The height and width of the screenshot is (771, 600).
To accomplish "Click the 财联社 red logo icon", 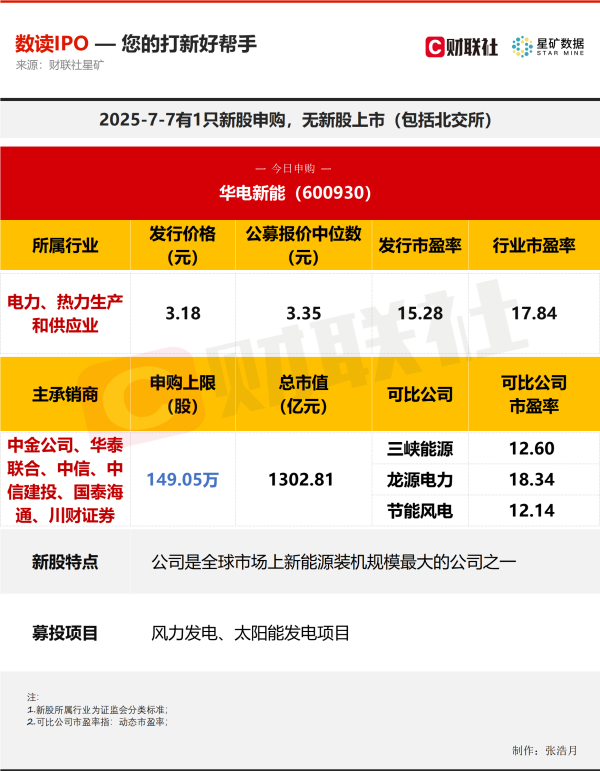I will (435, 47).
